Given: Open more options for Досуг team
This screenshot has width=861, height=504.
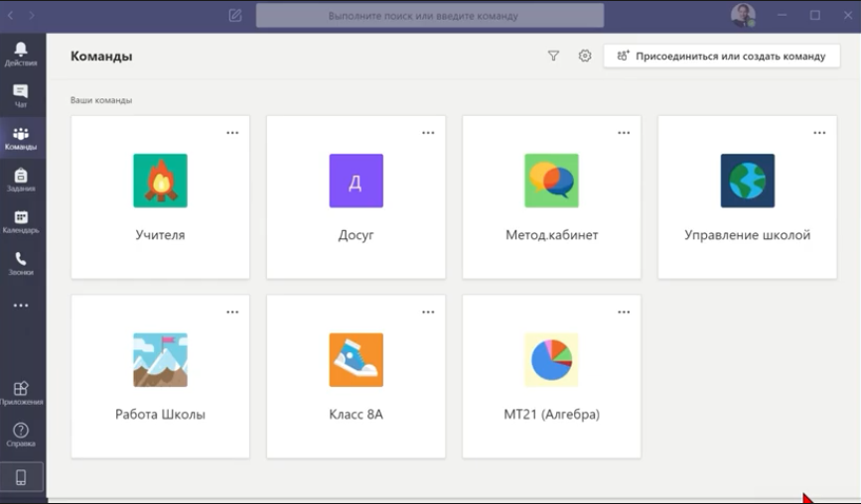Looking at the screenshot, I should click(x=428, y=133).
